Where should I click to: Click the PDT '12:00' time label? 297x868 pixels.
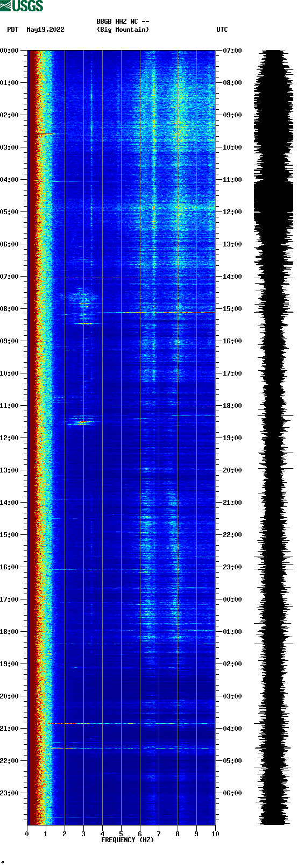pos(9,438)
